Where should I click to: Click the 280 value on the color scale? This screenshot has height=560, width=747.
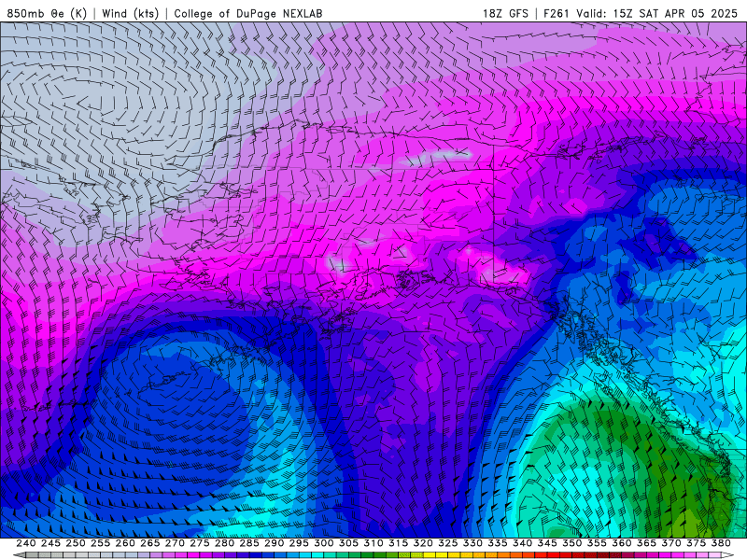tap(224, 543)
